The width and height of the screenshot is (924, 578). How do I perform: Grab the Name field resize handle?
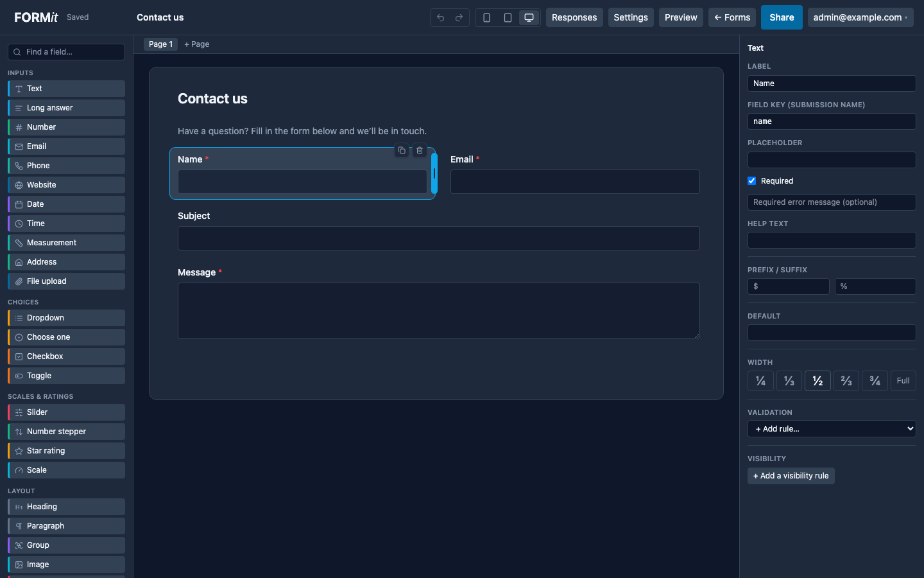434,173
